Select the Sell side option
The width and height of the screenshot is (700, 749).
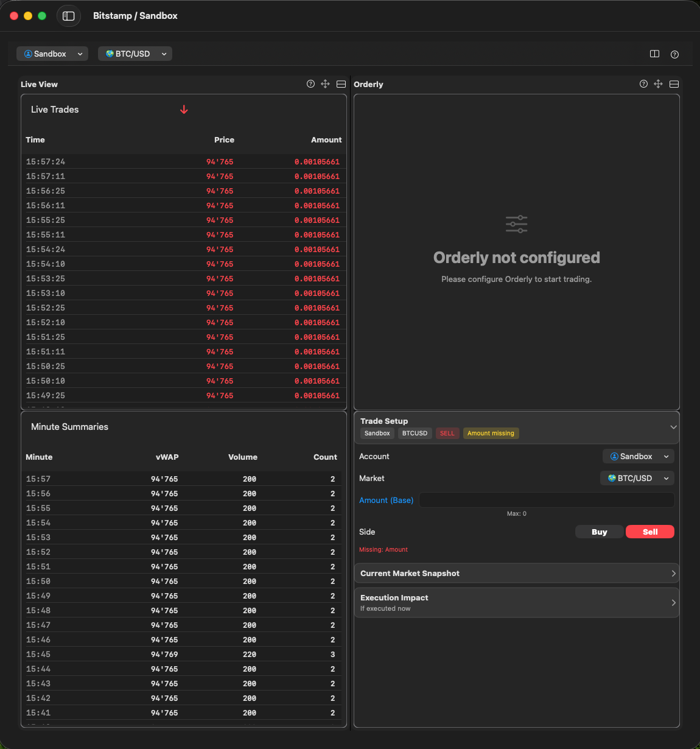click(650, 532)
